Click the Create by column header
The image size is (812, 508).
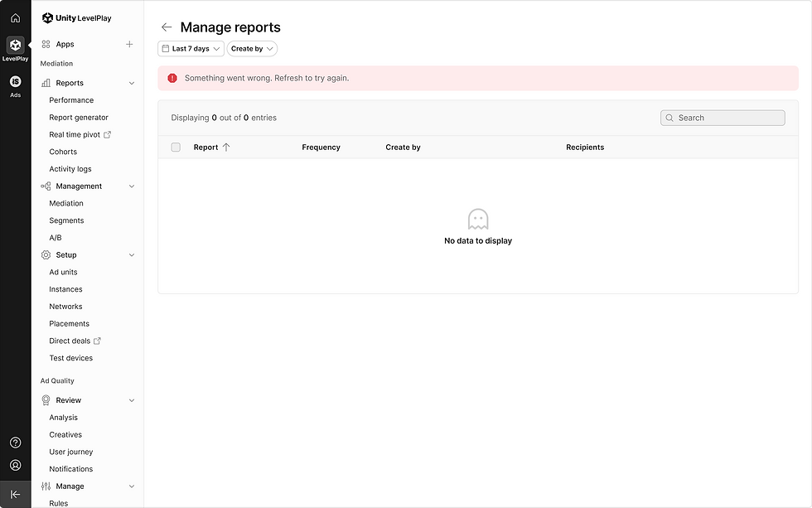(x=403, y=147)
